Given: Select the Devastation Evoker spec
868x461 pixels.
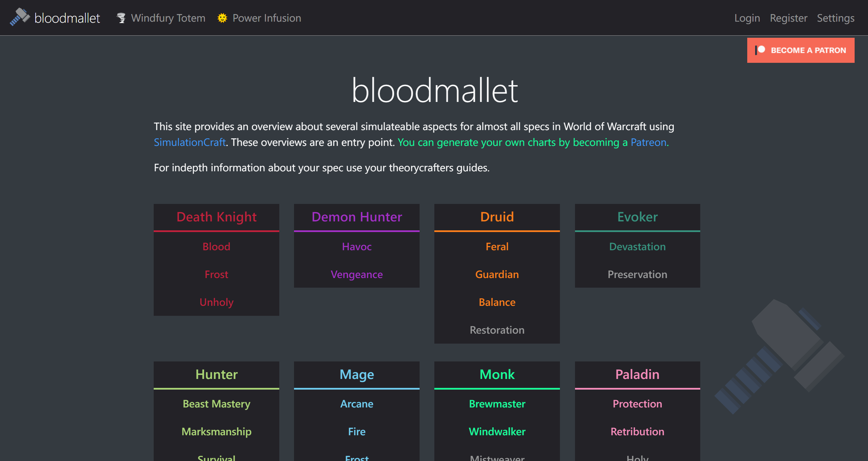Looking at the screenshot, I should pos(637,246).
